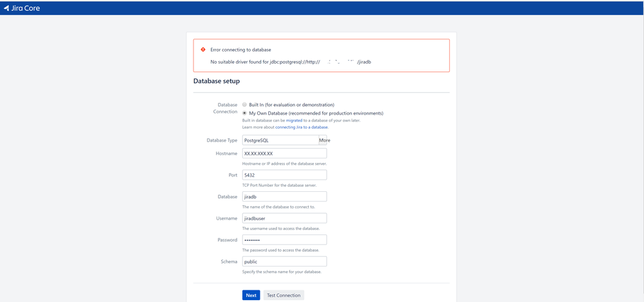Image resolution: width=644 pixels, height=302 pixels.
Task: Click the Database field containing jiradb
Action: coord(284,196)
